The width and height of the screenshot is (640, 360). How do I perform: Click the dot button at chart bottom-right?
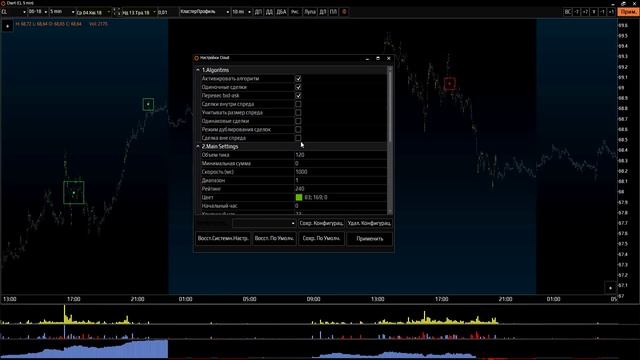point(610,288)
